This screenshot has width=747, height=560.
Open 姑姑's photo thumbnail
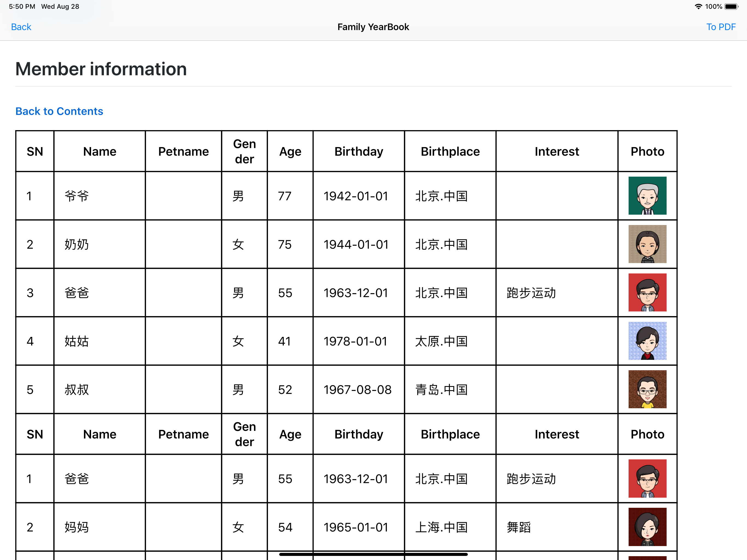pyautogui.click(x=647, y=340)
